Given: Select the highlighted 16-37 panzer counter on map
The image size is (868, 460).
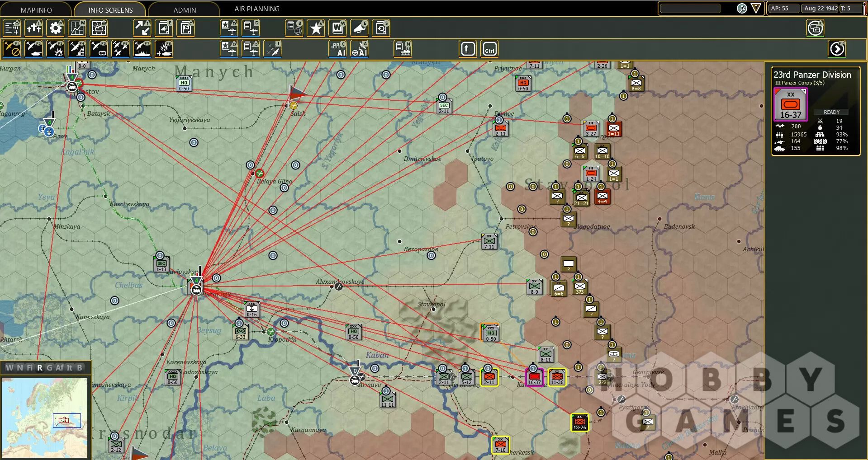Looking at the screenshot, I should tap(534, 377).
